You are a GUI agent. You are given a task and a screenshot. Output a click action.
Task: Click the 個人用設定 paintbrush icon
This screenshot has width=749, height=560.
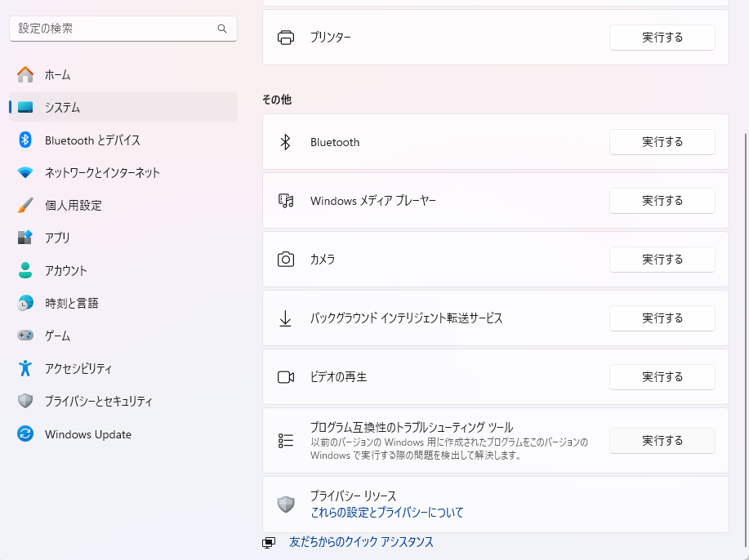coord(25,206)
